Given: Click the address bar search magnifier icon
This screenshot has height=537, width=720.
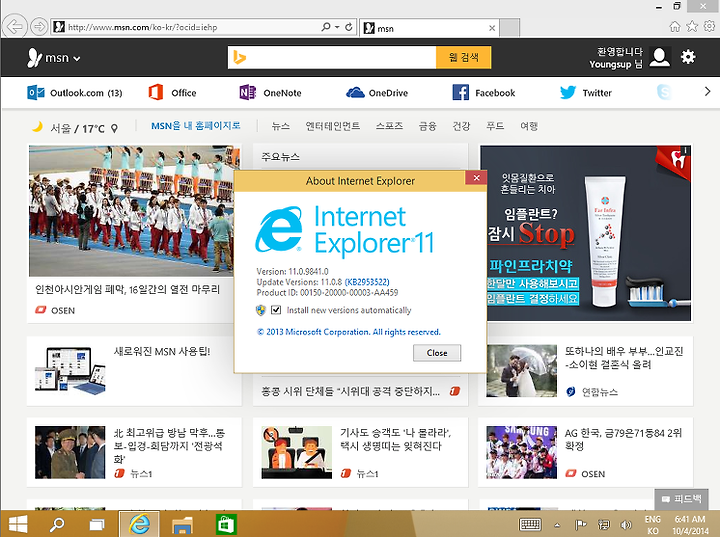Looking at the screenshot, I should (x=326, y=27).
